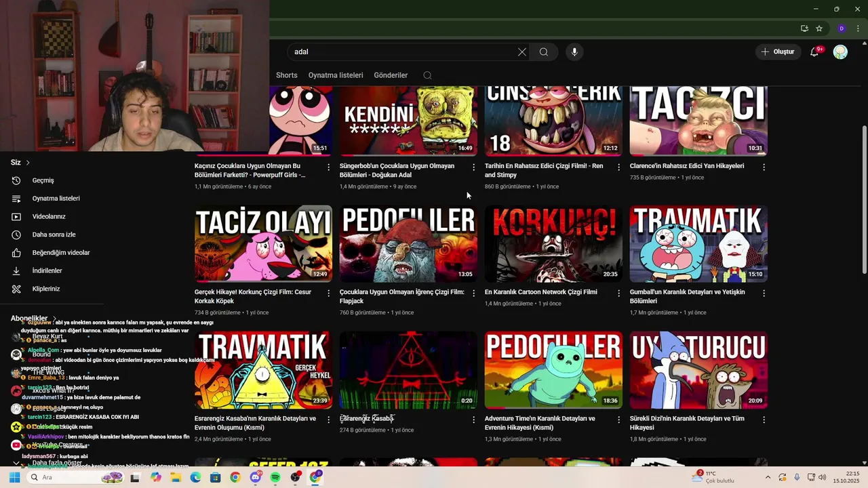Image resolution: width=868 pixels, height=488 pixels.
Task: Open options menu for Gumball video
Action: point(764,293)
